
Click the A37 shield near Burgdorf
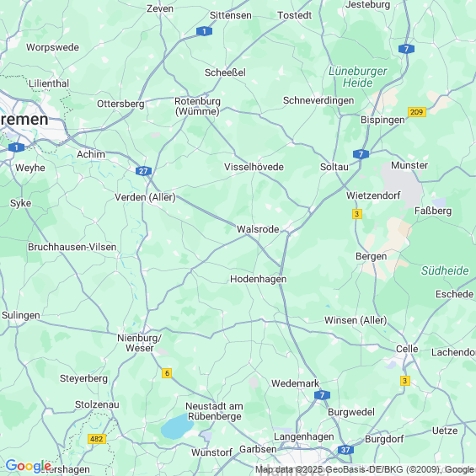(x=345, y=450)
